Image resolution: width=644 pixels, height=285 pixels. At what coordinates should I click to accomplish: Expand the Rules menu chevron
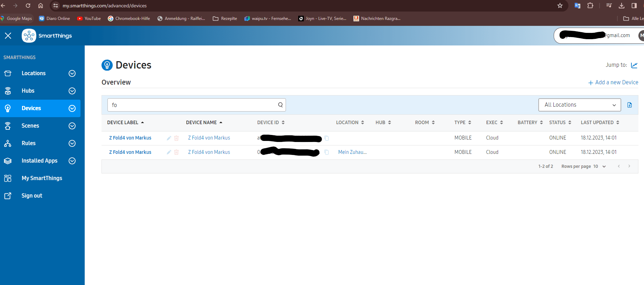click(x=72, y=143)
